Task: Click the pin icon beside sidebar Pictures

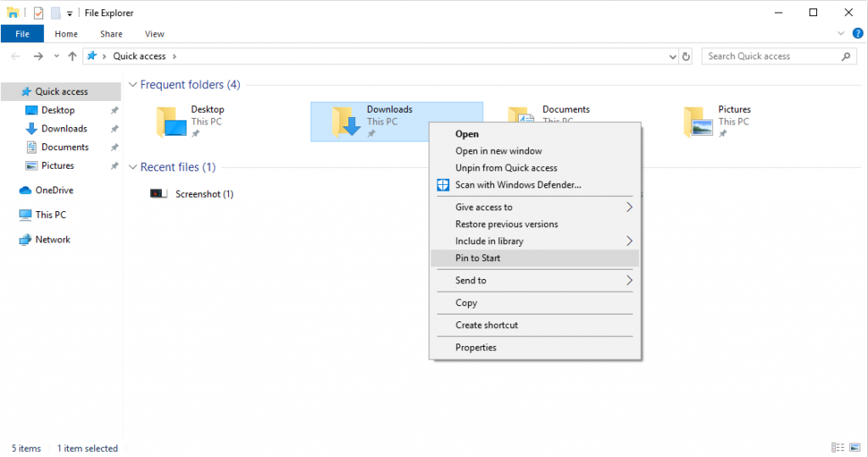Action: pyautogui.click(x=114, y=165)
